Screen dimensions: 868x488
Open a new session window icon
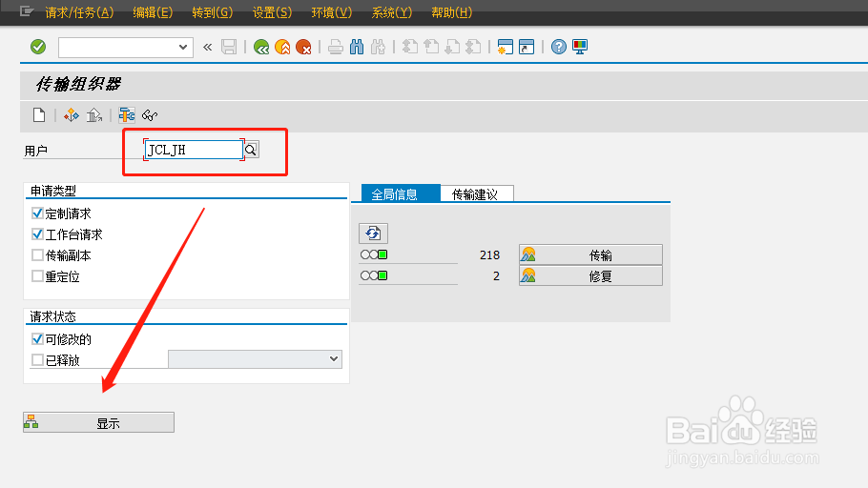click(x=505, y=47)
